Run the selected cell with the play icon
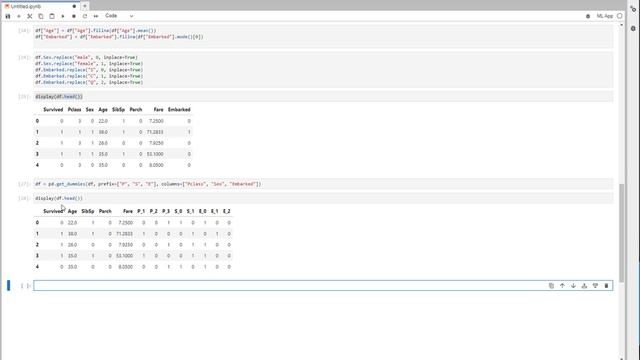Viewport: 640px width, 360px height. click(x=63, y=16)
